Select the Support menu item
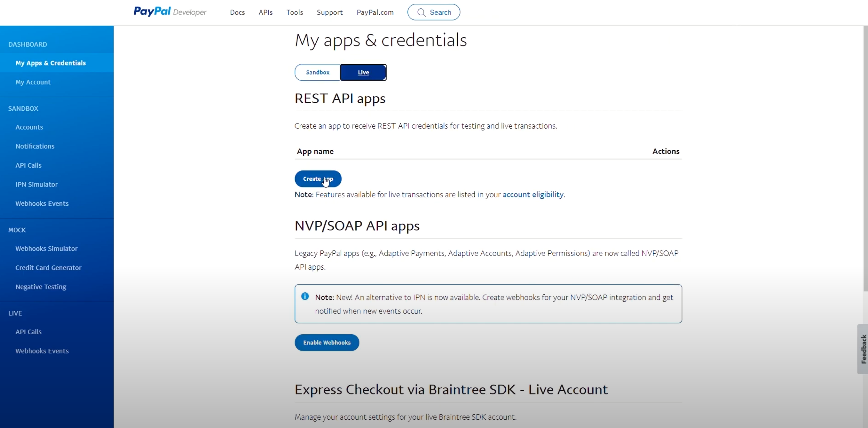Viewport: 868px width, 428px height. [x=329, y=12]
